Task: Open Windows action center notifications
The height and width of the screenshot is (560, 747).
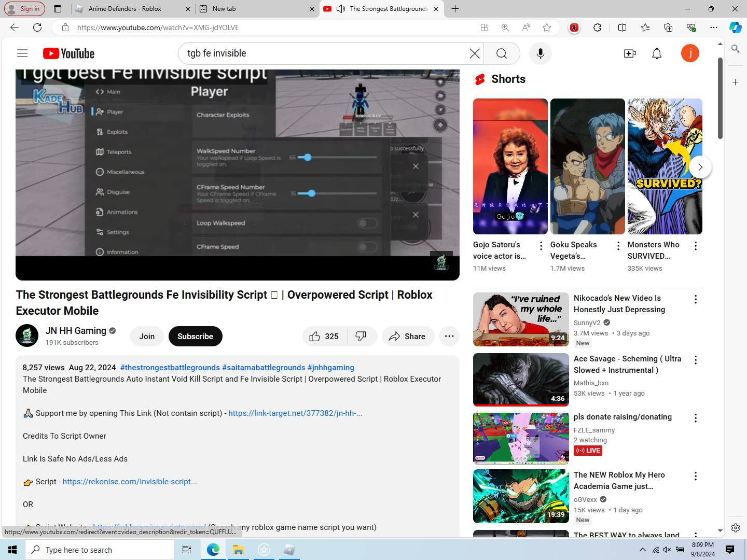Action: coord(730,550)
